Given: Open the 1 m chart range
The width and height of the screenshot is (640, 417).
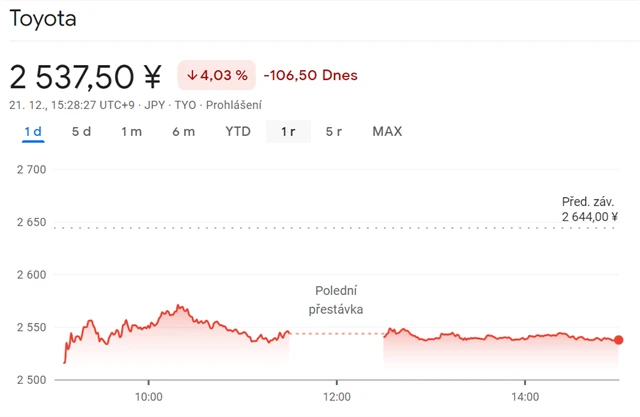Looking at the screenshot, I should pos(131,131).
